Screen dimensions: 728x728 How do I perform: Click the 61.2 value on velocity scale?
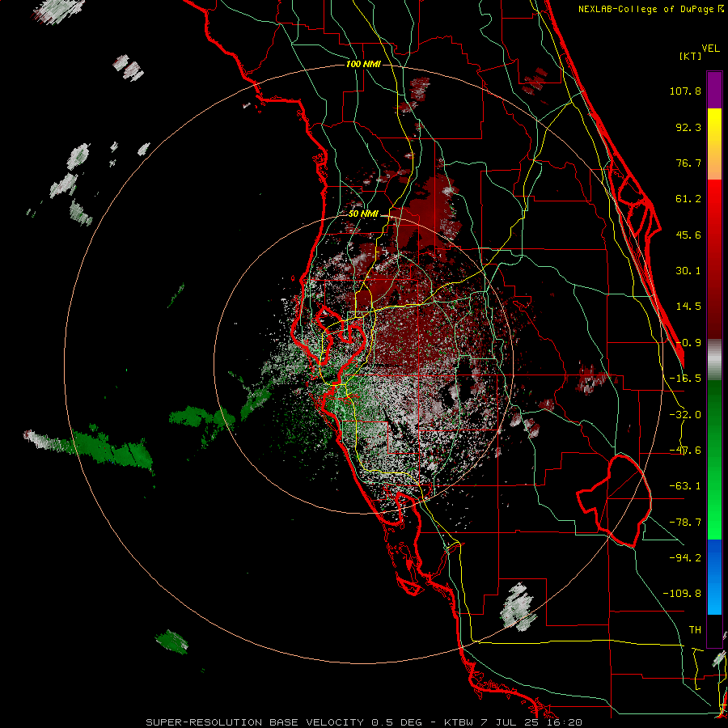[688, 199]
